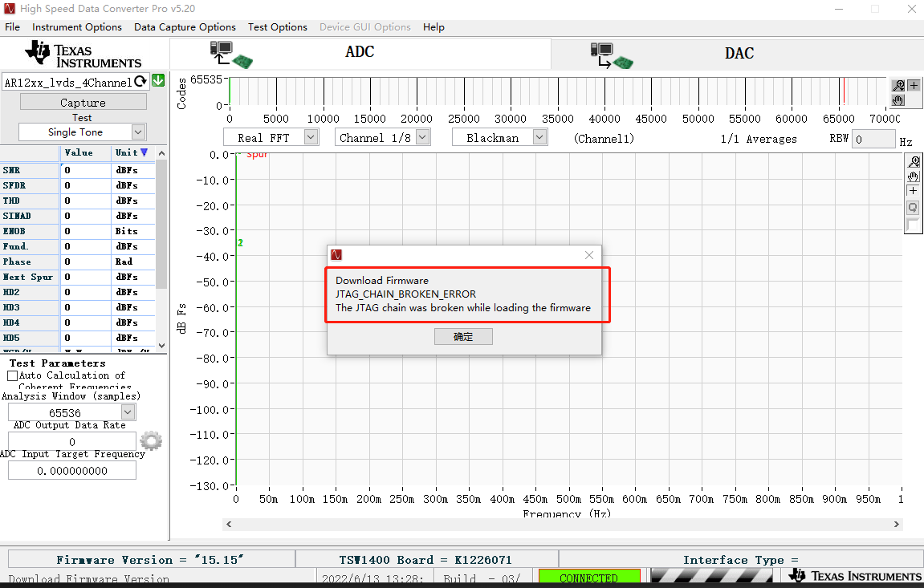The image size is (924, 588).
Task: Click the blue triangle in Unit column header
Action: (x=144, y=152)
